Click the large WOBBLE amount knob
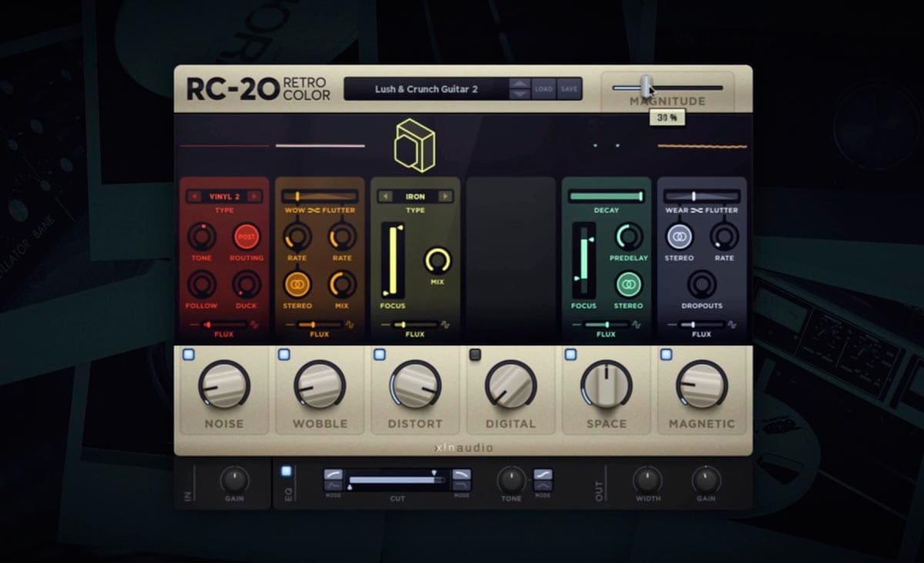Image resolution: width=924 pixels, height=563 pixels. [x=320, y=384]
